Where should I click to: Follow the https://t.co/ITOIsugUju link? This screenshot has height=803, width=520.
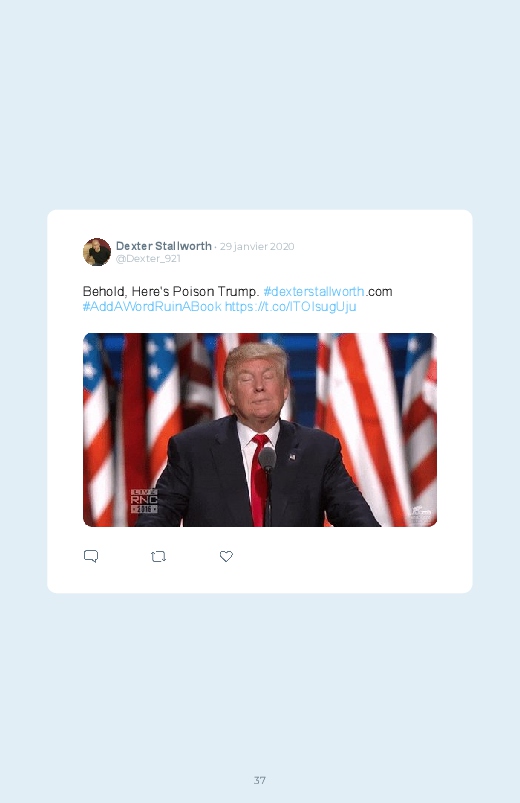click(x=290, y=307)
